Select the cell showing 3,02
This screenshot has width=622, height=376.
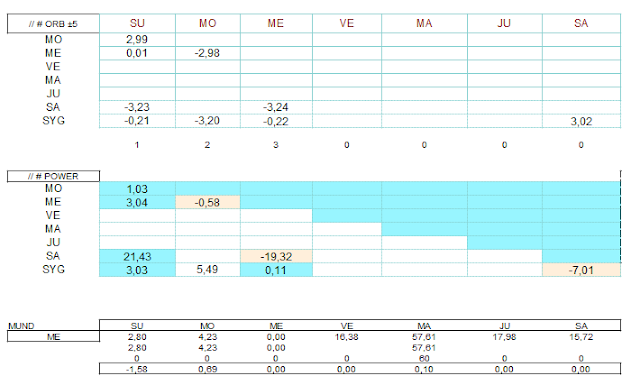click(x=581, y=121)
